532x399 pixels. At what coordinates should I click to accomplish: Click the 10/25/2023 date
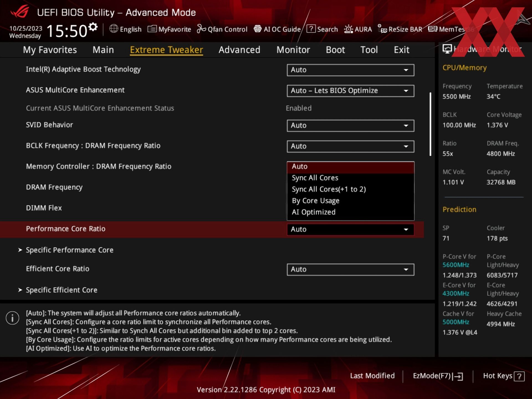coord(26,29)
